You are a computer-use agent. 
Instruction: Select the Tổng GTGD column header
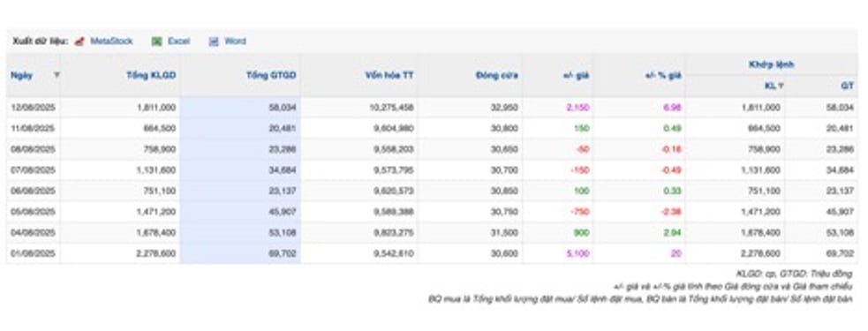[x=271, y=75]
